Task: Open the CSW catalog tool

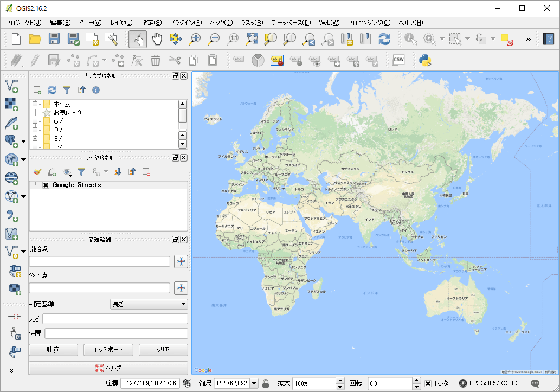Action: [x=398, y=61]
